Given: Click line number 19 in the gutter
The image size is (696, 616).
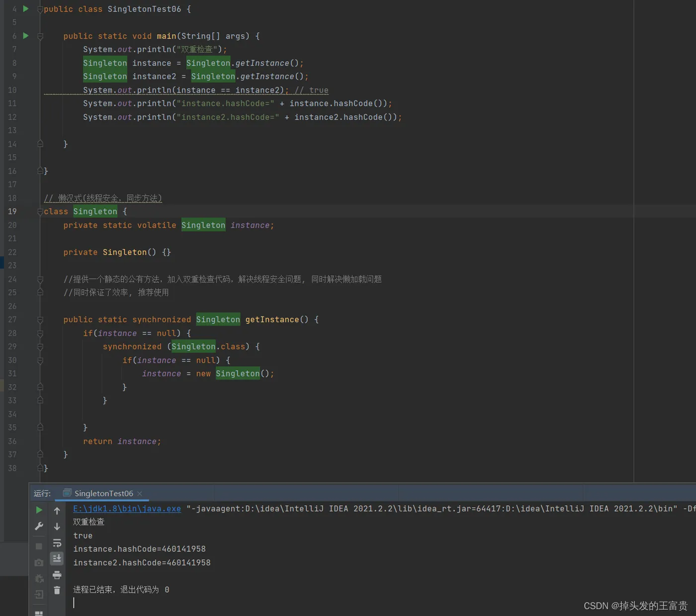Looking at the screenshot, I should click(12, 212).
